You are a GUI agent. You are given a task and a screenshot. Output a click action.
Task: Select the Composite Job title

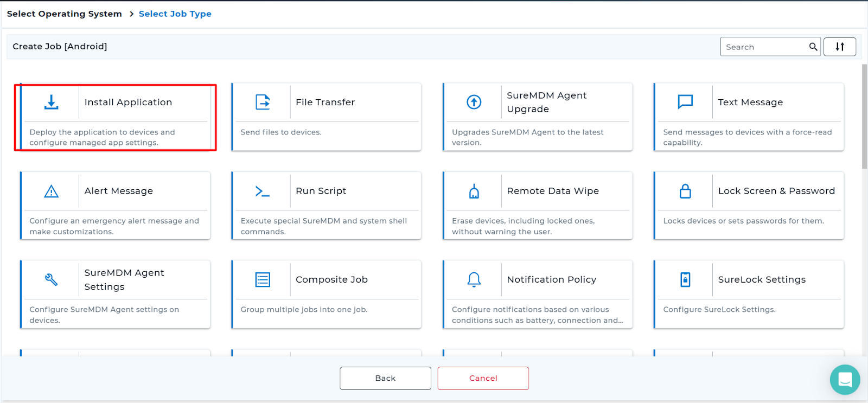[331, 279]
